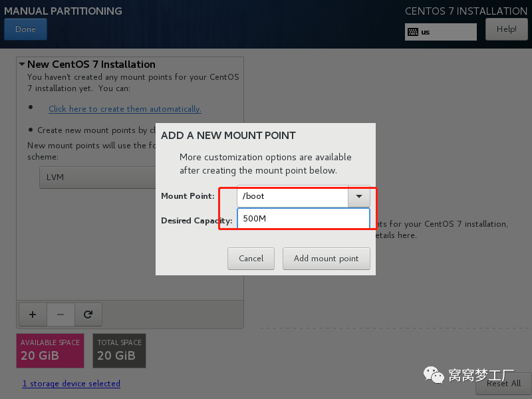Click the Help! button
The width and height of the screenshot is (532, 399).
(x=506, y=29)
